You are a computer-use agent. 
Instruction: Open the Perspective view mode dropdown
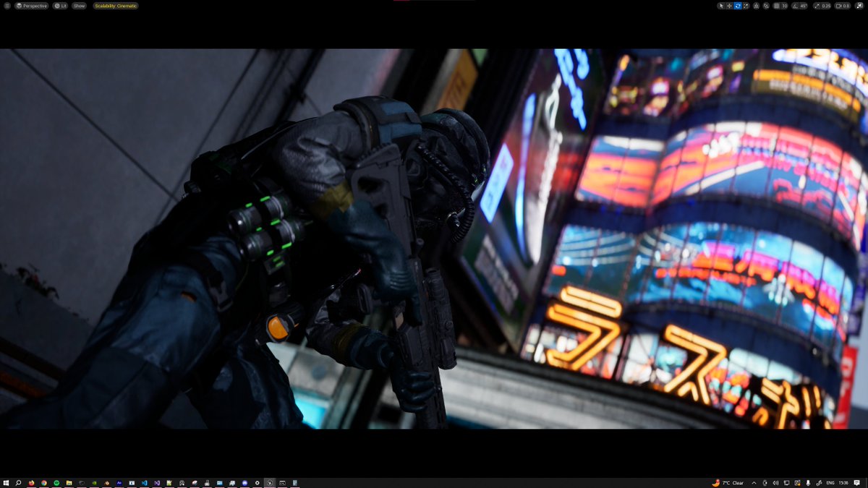point(31,6)
